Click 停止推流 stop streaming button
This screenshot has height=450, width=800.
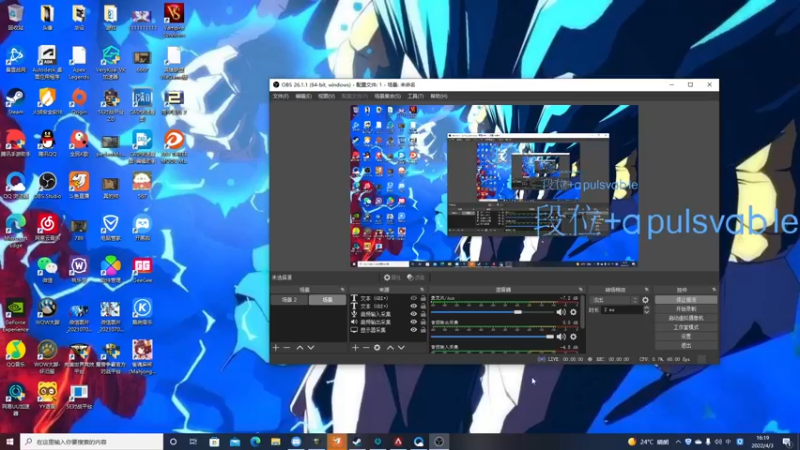(686, 300)
